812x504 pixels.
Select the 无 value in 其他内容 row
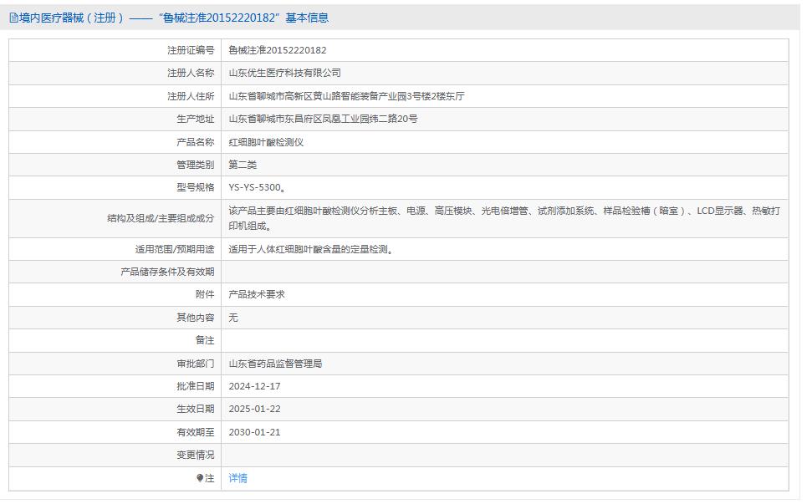[x=233, y=318]
